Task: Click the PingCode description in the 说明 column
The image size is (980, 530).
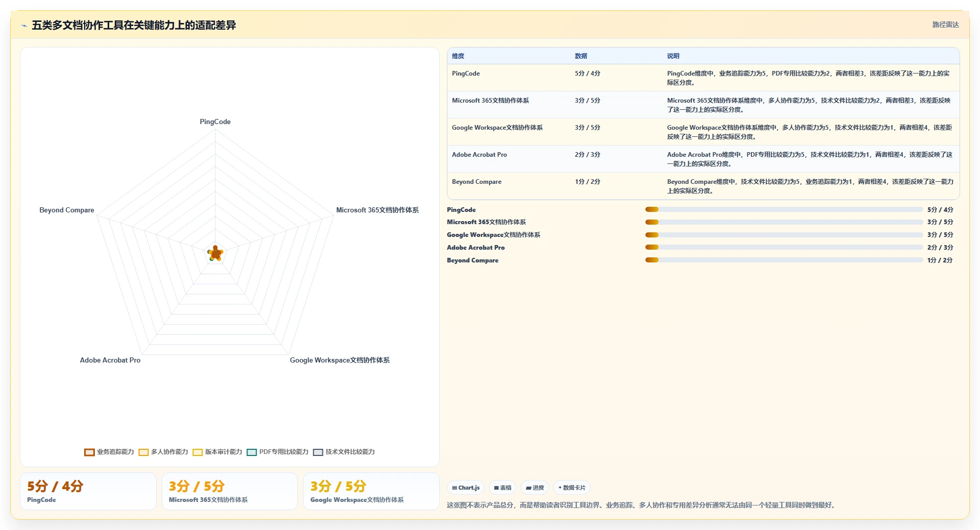Action: [809, 78]
